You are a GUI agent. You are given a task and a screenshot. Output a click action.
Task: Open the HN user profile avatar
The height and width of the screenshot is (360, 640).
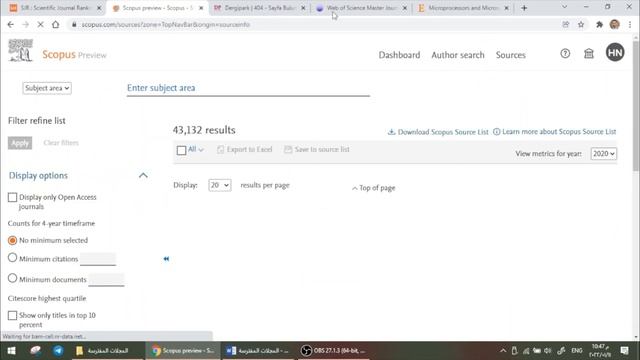(x=615, y=52)
